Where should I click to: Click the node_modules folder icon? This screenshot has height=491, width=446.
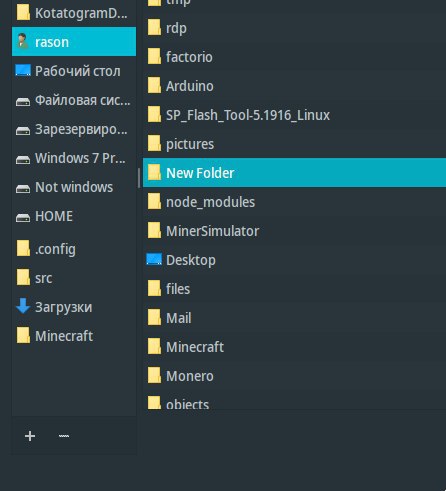(x=154, y=201)
